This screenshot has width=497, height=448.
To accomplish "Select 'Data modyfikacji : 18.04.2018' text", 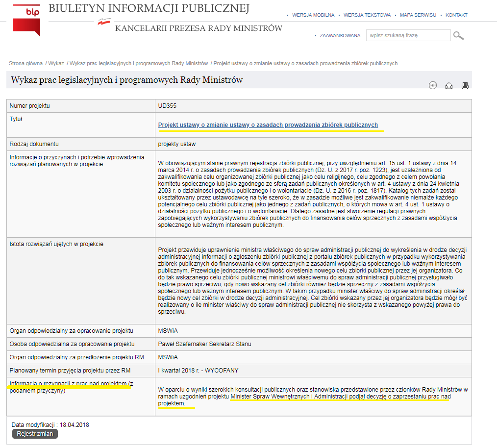I will (50, 425).
